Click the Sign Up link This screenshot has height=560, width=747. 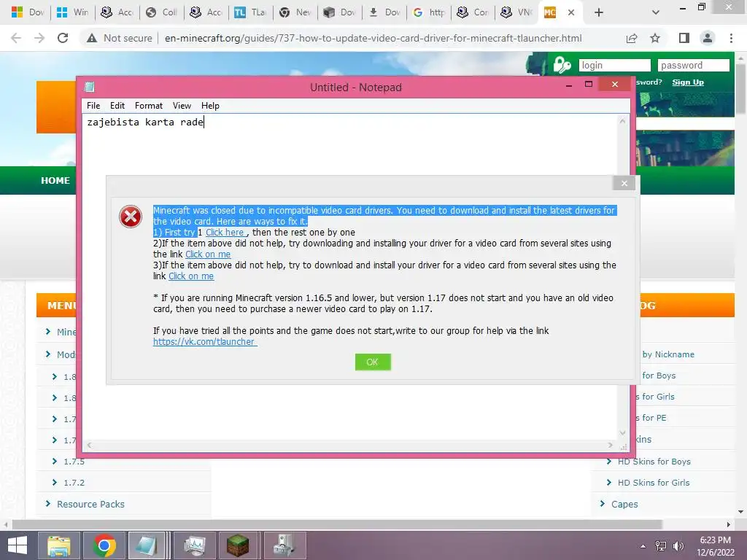688,82
